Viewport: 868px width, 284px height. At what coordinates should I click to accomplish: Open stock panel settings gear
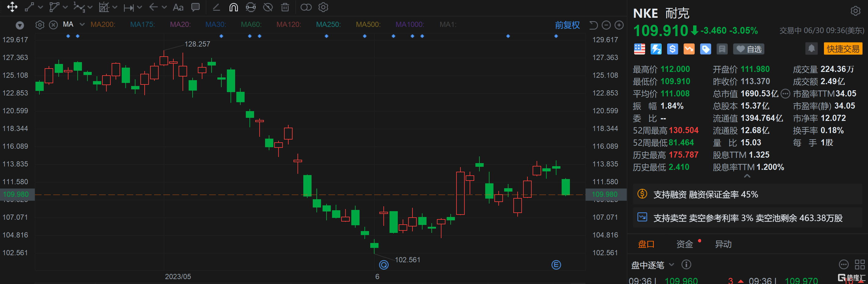tap(855, 11)
